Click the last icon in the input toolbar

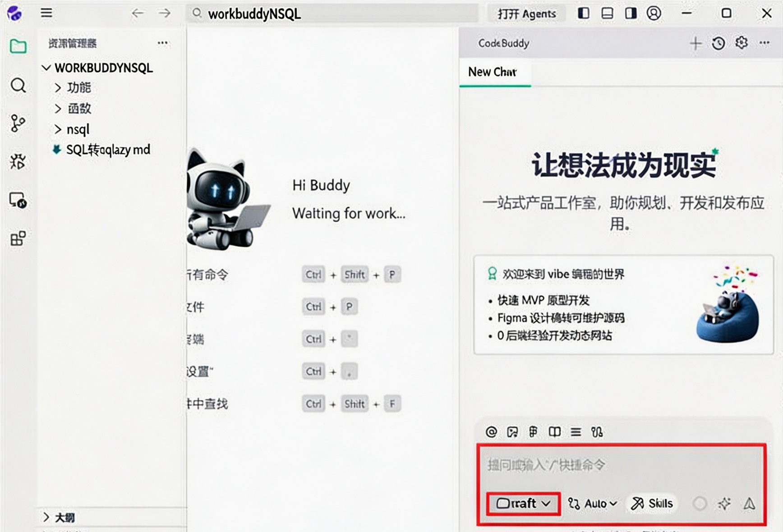[597, 432]
